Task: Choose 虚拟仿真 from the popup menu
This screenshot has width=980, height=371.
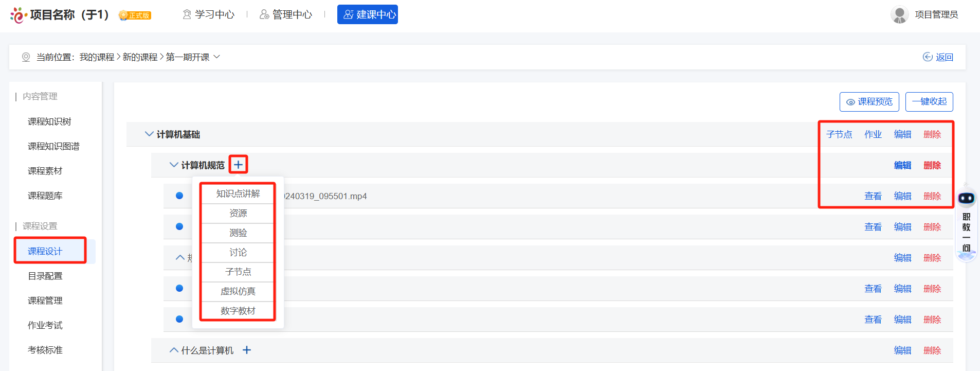Action: click(238, 291)
